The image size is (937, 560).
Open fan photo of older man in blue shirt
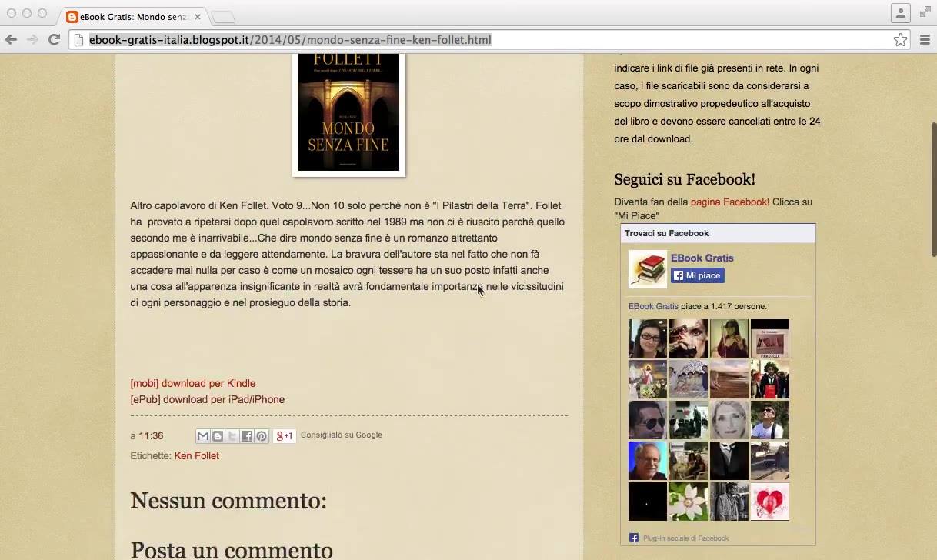pyautogui.click(x=648, y=461)
